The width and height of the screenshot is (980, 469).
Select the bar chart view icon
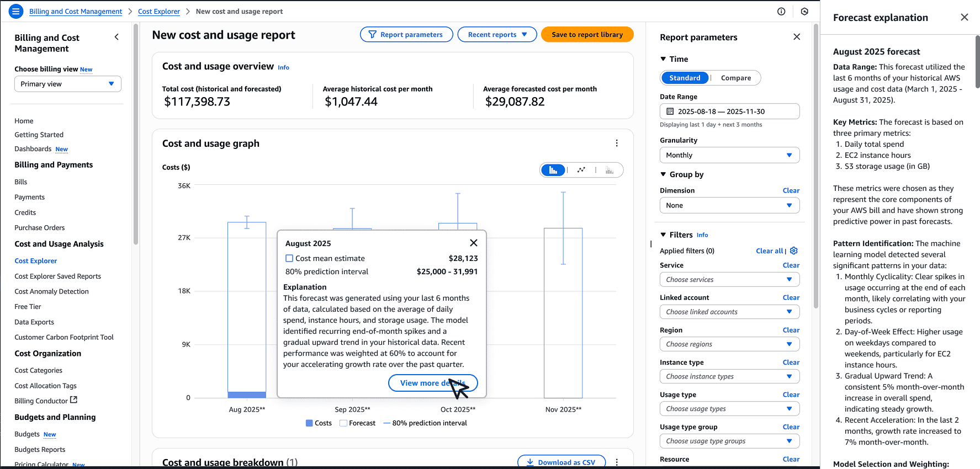pyautogui.click(x=553, y=170)
